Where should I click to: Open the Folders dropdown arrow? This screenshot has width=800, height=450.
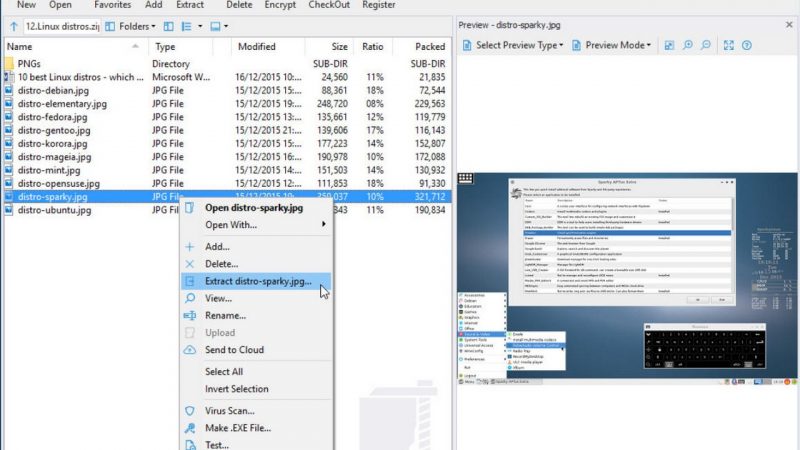click(154, 27)
